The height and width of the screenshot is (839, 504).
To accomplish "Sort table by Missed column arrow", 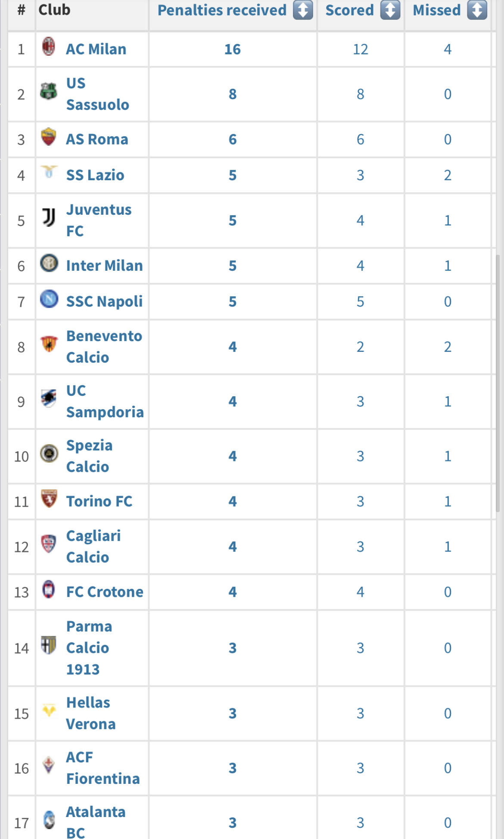I will [477, 10].
